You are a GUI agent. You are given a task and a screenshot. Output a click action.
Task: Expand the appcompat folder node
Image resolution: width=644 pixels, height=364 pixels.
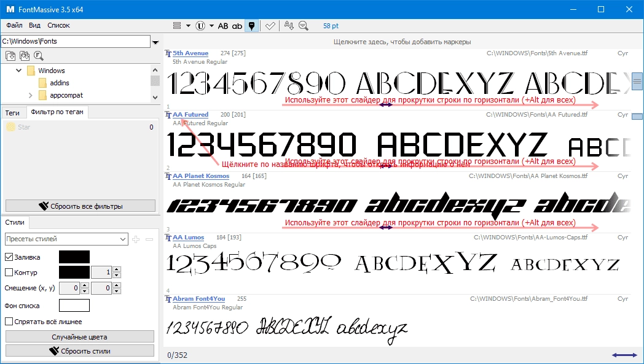pos(30,95)
